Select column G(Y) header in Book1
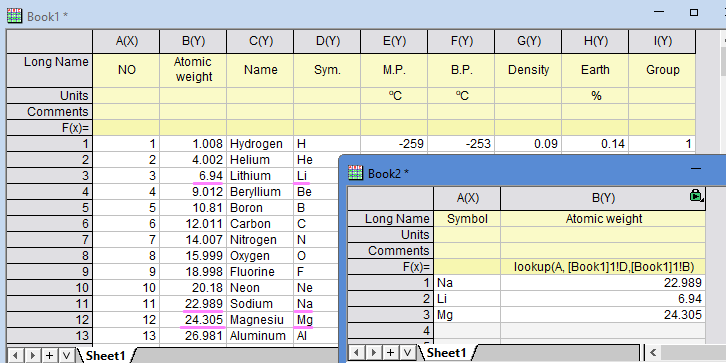This screenshot has height=363, width=726. pyautogui.click(x=528, y=42)
